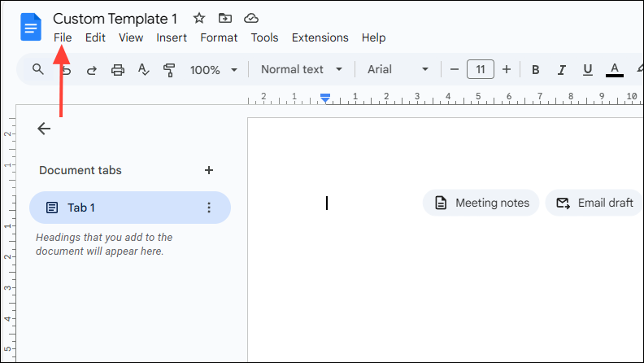Open the Extensions menu
The width and height of the screenshot is (644, 363).
[320, 37]
